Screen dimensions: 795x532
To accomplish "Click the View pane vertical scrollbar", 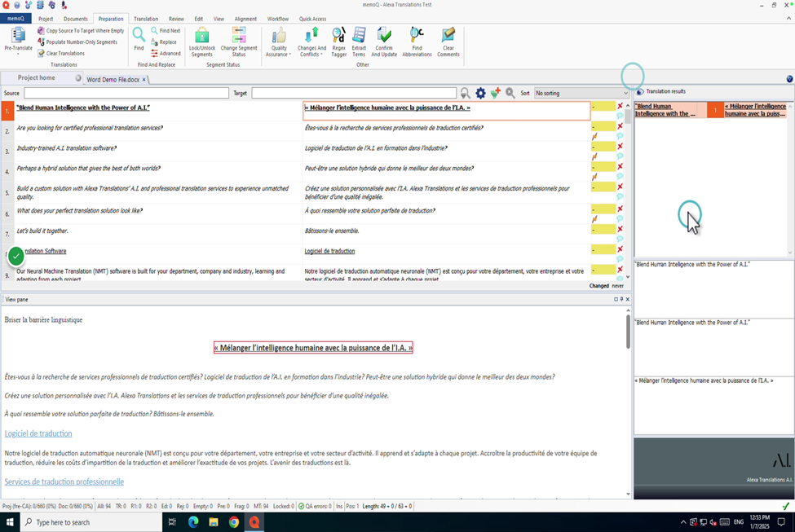I will coord(628,332).
